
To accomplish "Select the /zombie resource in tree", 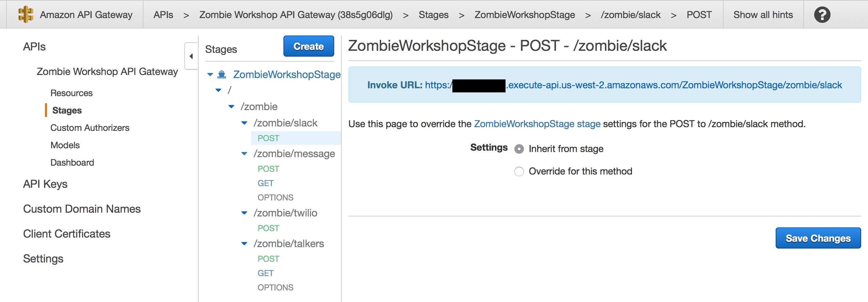I will (259, 107).
